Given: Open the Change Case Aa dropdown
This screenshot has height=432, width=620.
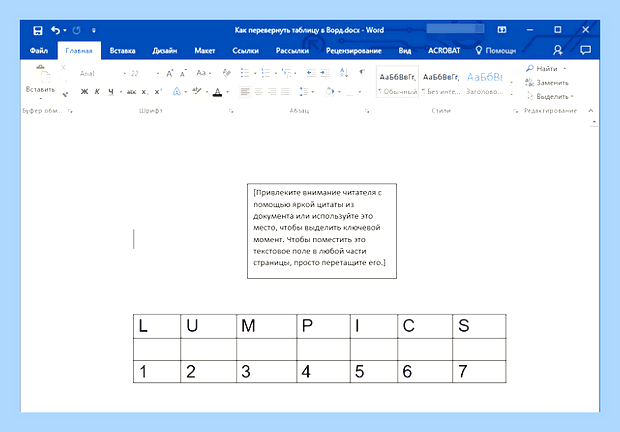Looking at the screenshot, I should click(x=203, y=73).
